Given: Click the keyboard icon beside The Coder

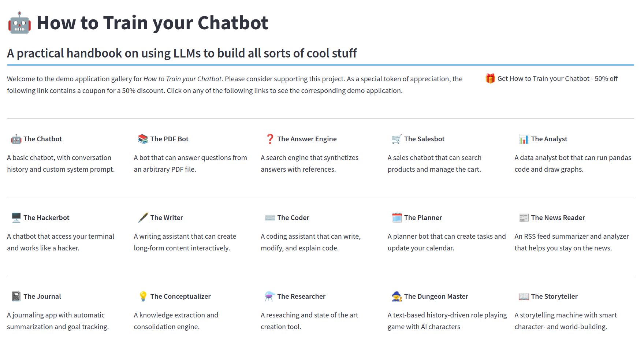Looking at the screenshot, I should coord(270,218).
